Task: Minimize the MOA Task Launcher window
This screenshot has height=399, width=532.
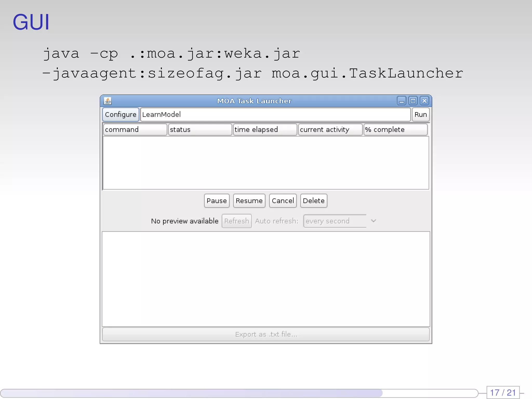Action: coord(401,101)
